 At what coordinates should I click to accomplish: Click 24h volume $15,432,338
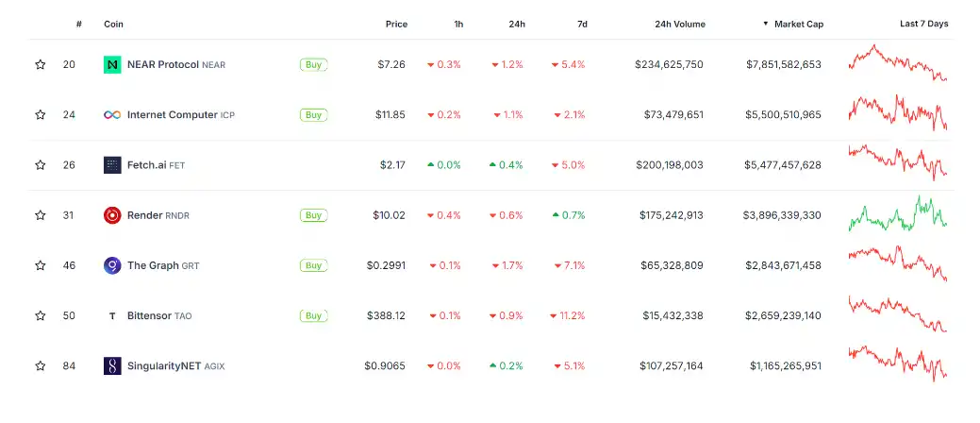673,315
